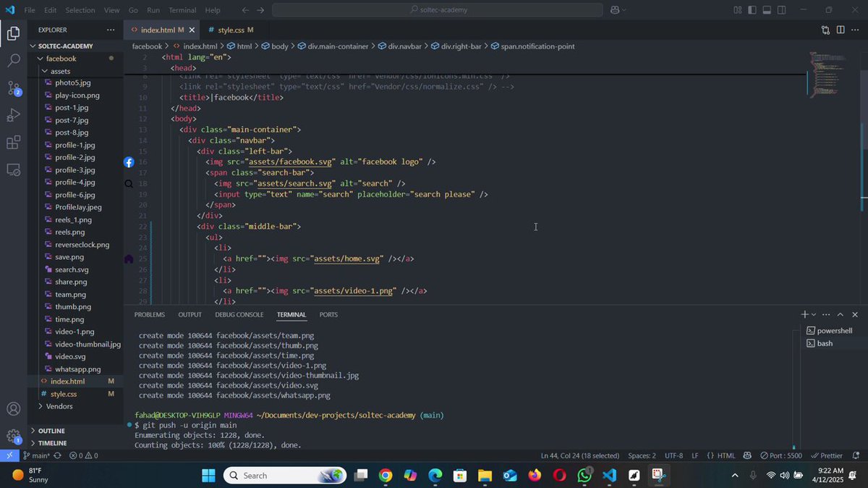This screenshot has width=868, height=488.
Task: Close the terminal panel
Action: [855, 314]
